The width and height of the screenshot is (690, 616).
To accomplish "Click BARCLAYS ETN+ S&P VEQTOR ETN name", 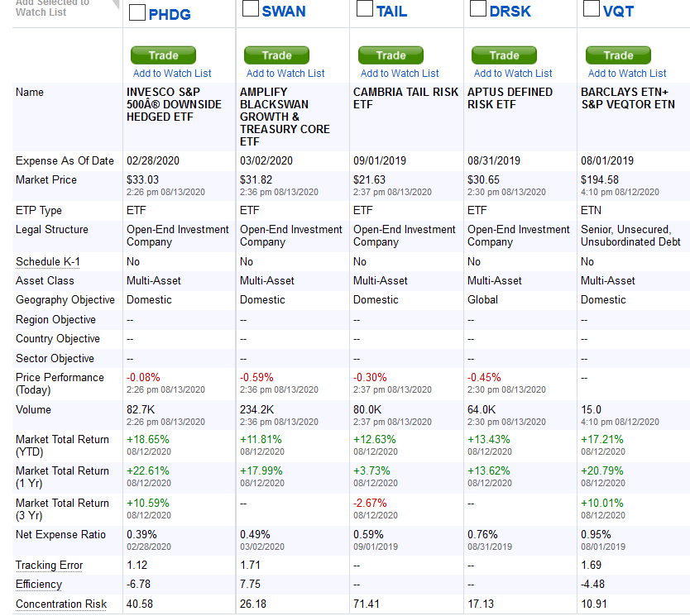I will (627, 98).
